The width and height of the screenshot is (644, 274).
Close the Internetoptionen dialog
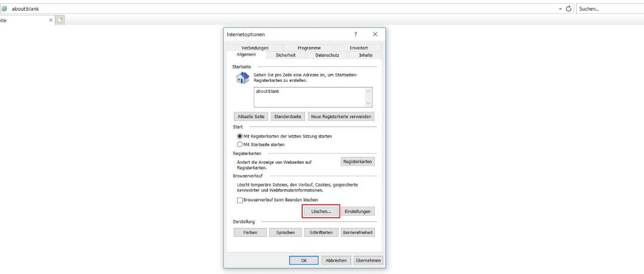375,34
